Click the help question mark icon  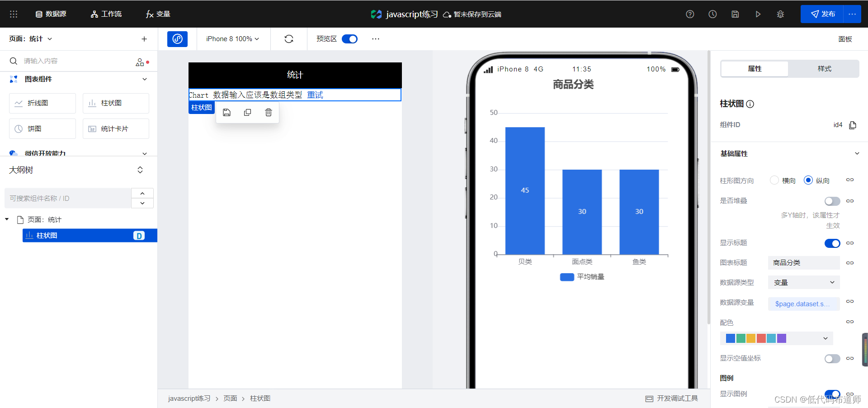tap(690, 14)
